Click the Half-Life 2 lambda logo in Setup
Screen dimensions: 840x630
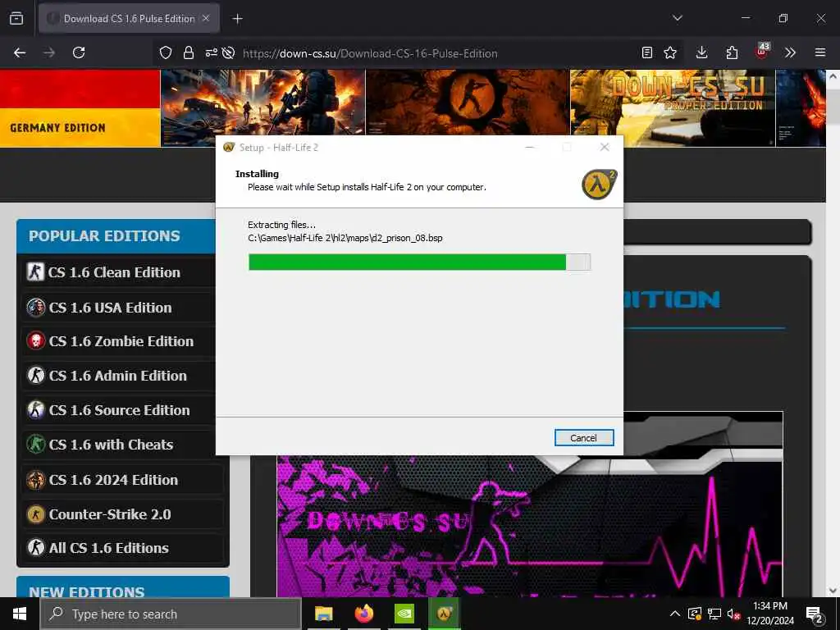[x=600, y=184]
